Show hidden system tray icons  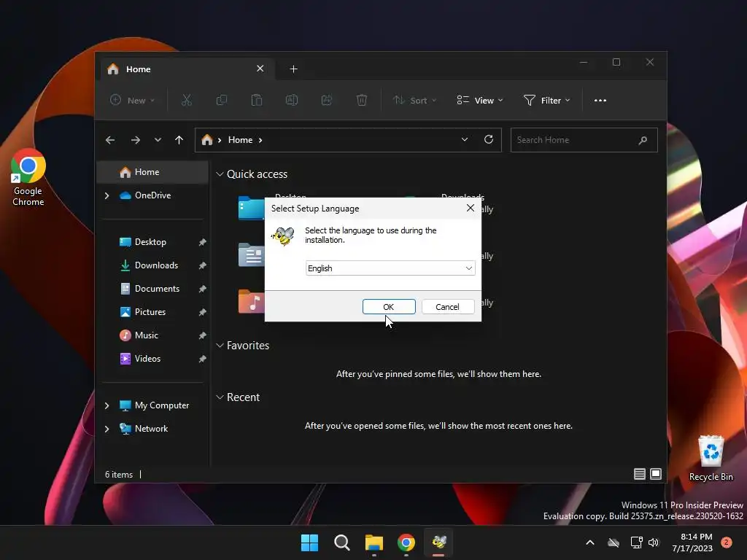pos(589,542)
